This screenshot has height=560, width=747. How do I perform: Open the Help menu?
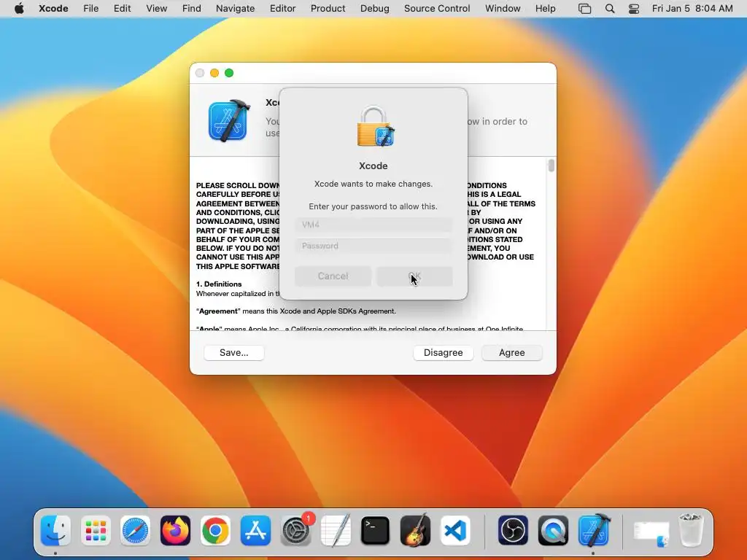[x=545, y=9]
